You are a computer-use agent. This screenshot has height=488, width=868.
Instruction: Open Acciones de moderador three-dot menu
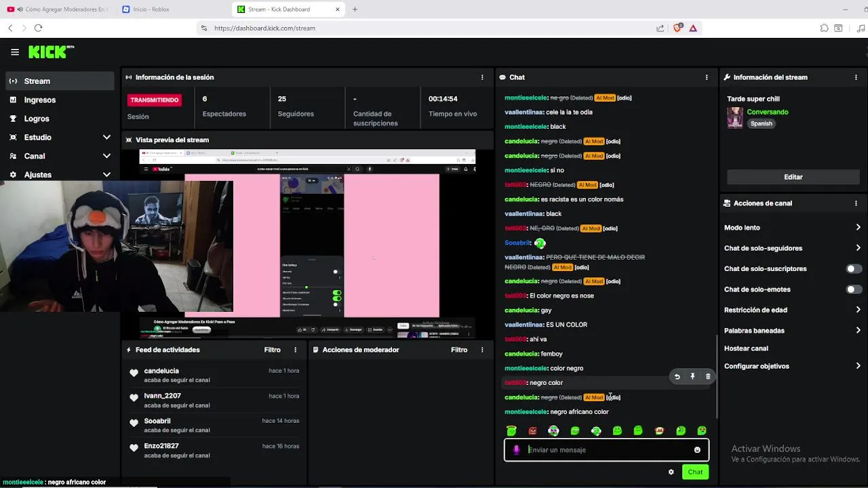pos(482,350)
